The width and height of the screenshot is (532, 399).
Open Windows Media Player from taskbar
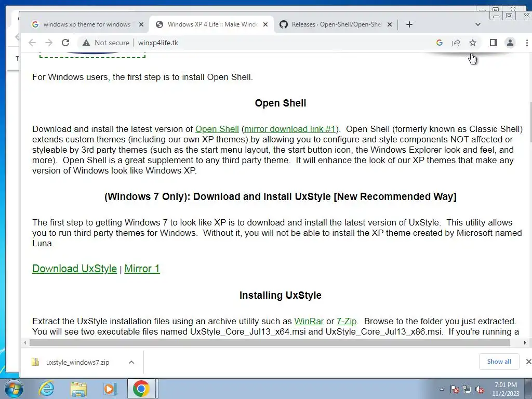coord(110,389)
